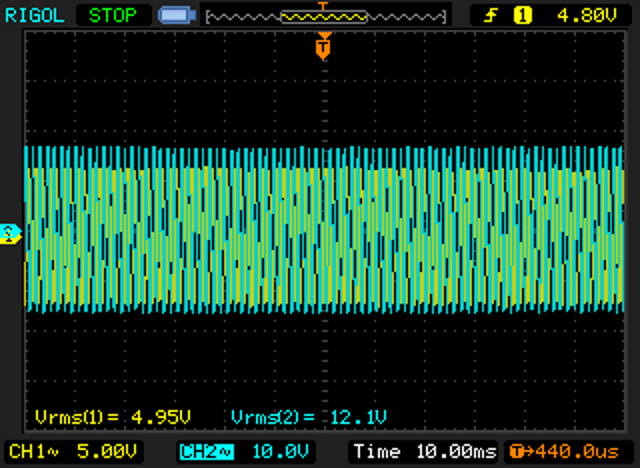Click the green STOP run status indicator
Image resolution: width=640 pixels, height=468 pixels.
[113, 15]
